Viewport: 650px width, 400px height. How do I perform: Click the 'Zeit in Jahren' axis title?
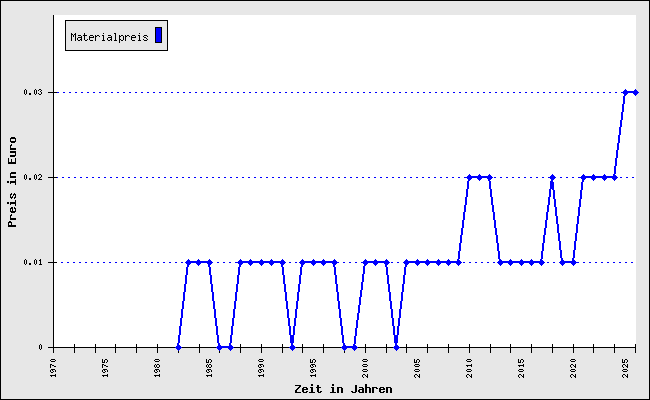pyautogui.click(x=343, y=389)
